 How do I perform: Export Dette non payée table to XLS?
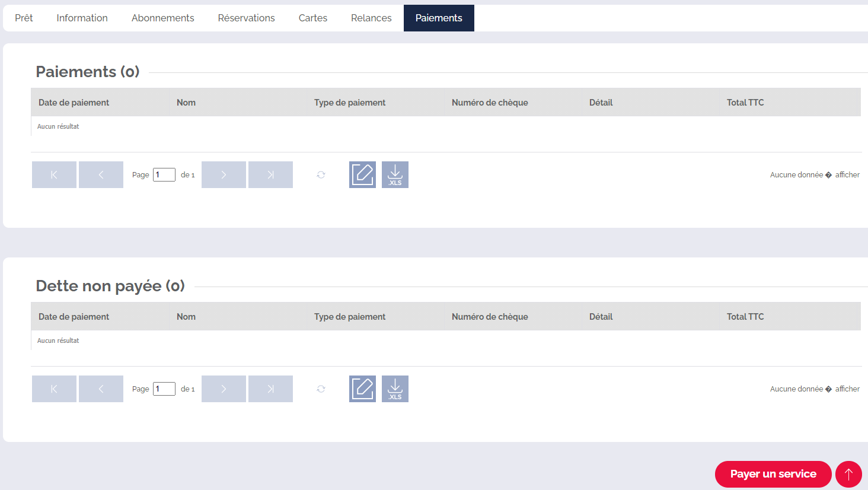395,389
